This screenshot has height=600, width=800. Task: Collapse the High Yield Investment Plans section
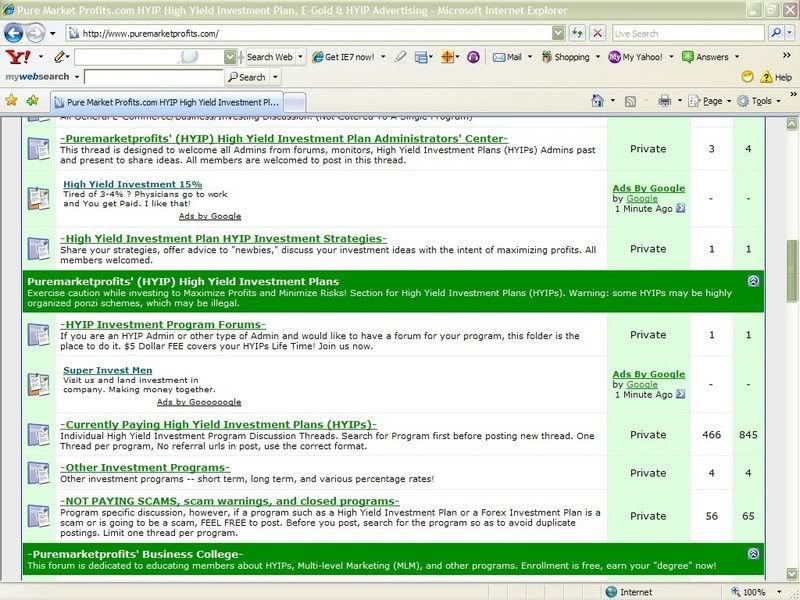tap(753, 281)
